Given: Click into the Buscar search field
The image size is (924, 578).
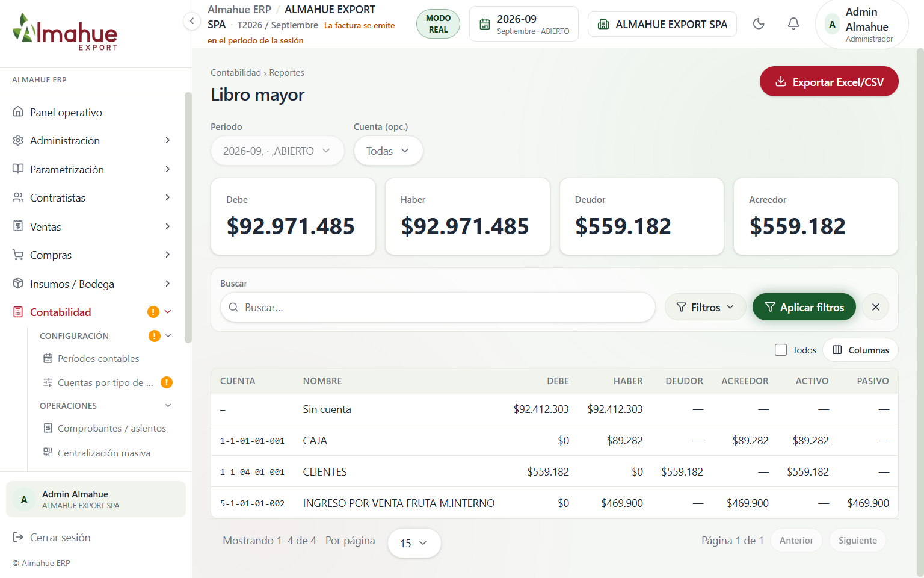Looking at the screenshot, I should coord(438,307).
